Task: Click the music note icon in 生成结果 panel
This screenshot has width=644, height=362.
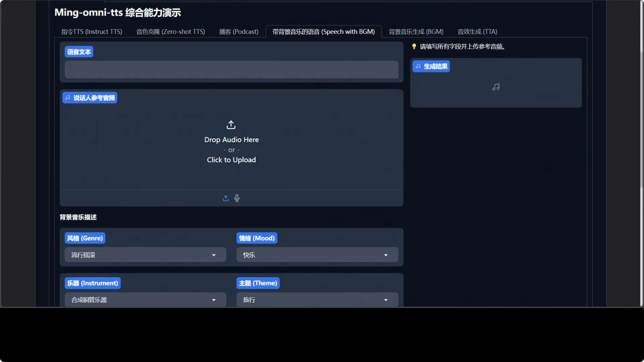Action: click(x=496, y=87)
